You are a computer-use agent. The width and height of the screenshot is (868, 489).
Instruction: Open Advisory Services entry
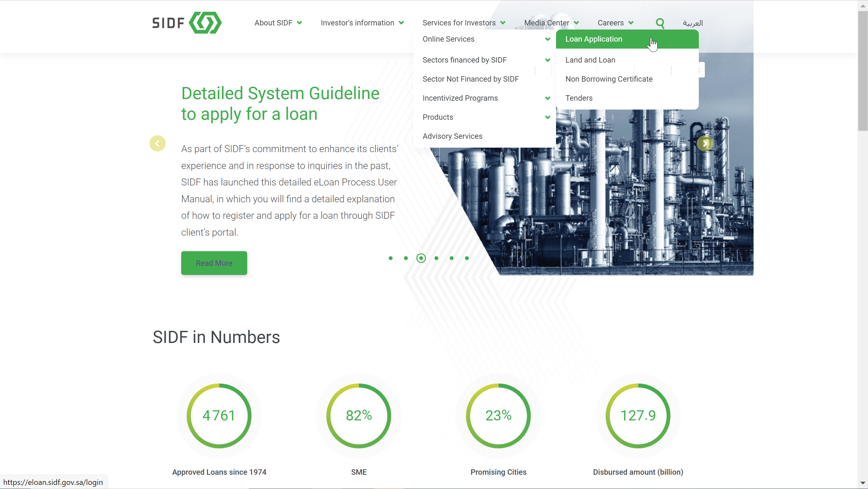point(452,136)
